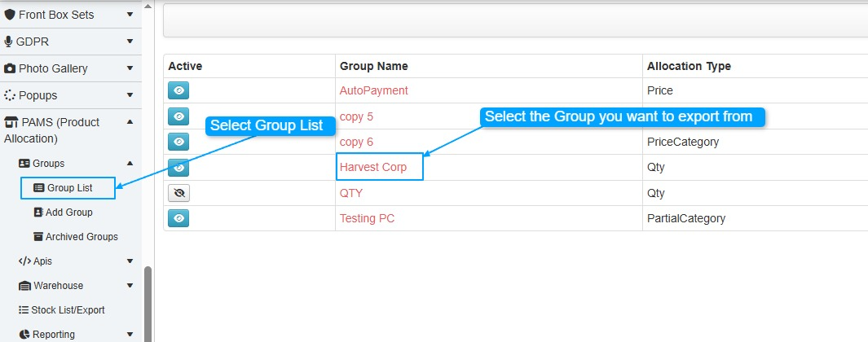Toggle the eye button for Testing PC

(178, 218)
